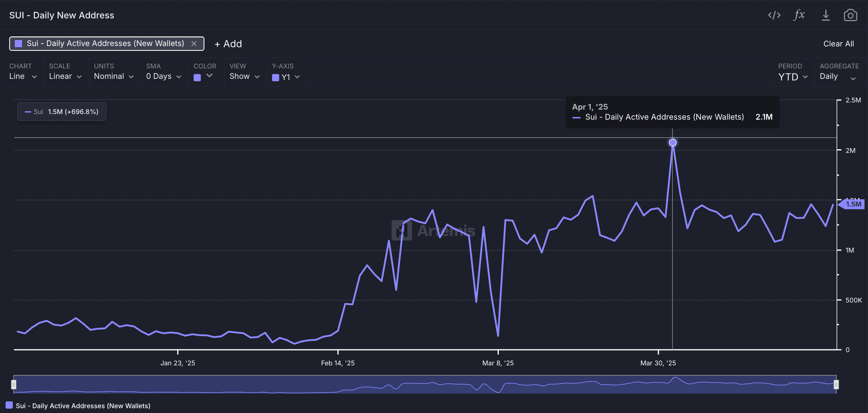The image size is (868, 413).
Task: Open the COLOR picker dropdown
Action: point(203,76)
